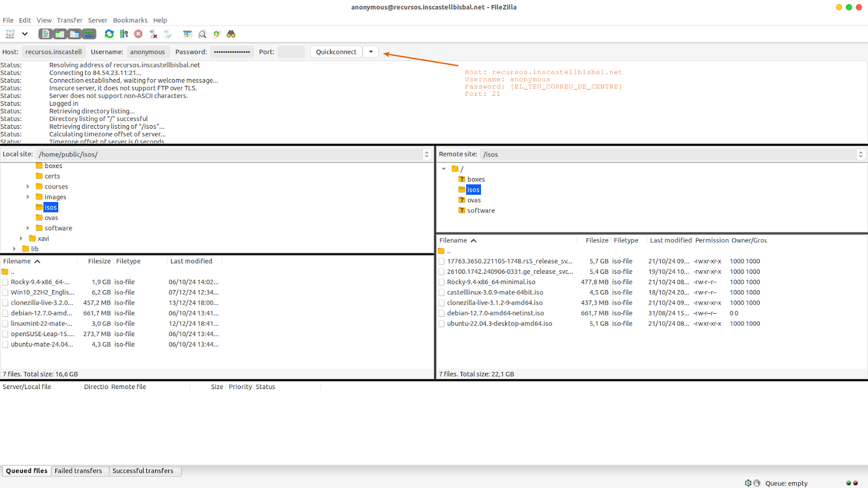Open the Site Manager
This screenshot has width=868, height=488.
(10, 34)
